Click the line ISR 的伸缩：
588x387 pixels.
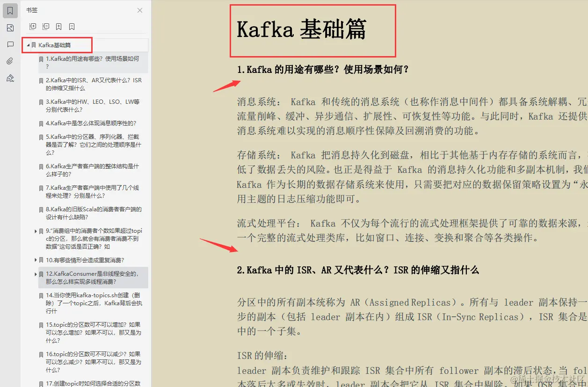[263, 356]
